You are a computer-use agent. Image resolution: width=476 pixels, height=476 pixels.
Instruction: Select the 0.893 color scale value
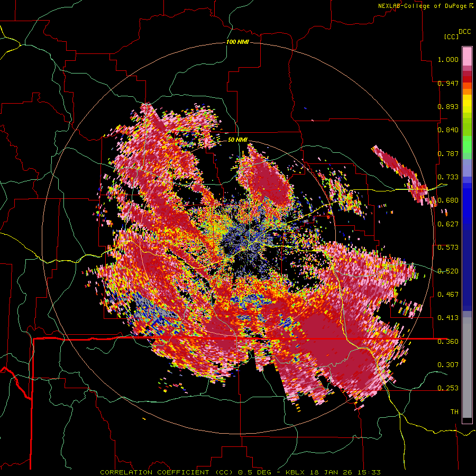click(x=448, y=106)
